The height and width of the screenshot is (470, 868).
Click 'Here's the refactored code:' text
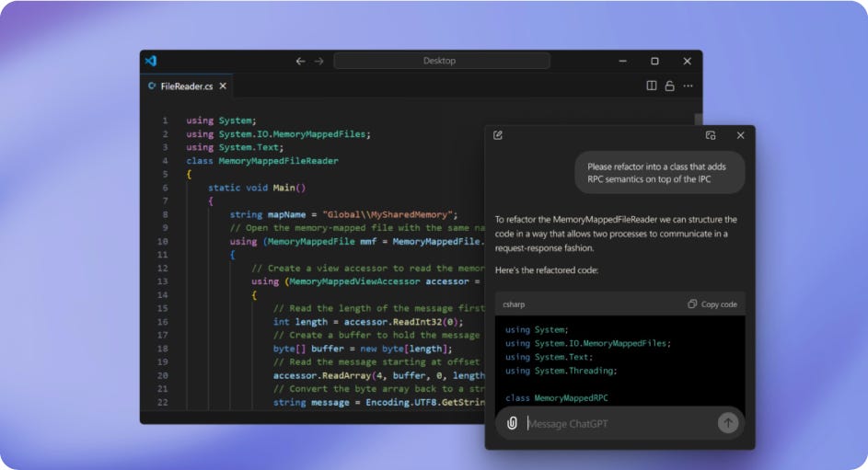[x=547, y=269]
